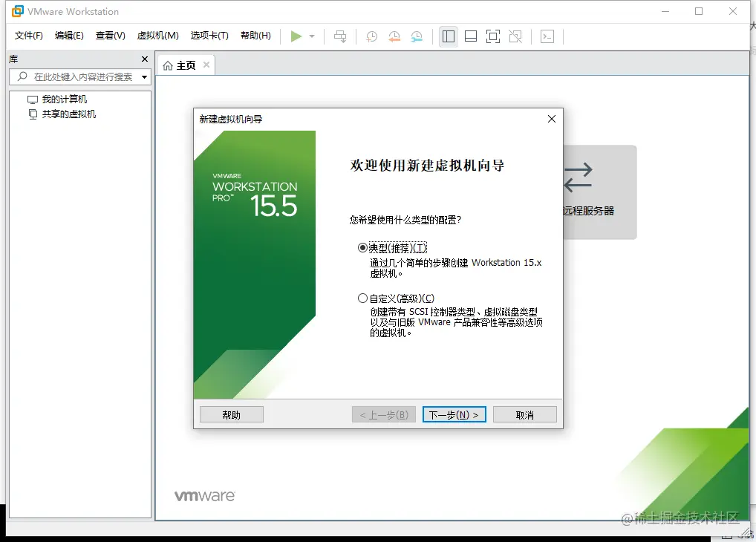
Task: Open the 文件(F) menu
Action: (x=28, y=35)
